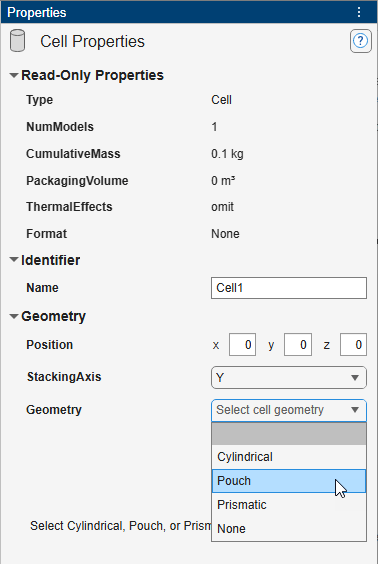
Task: Open the StackingAxis dropdown
Action: 289,378
